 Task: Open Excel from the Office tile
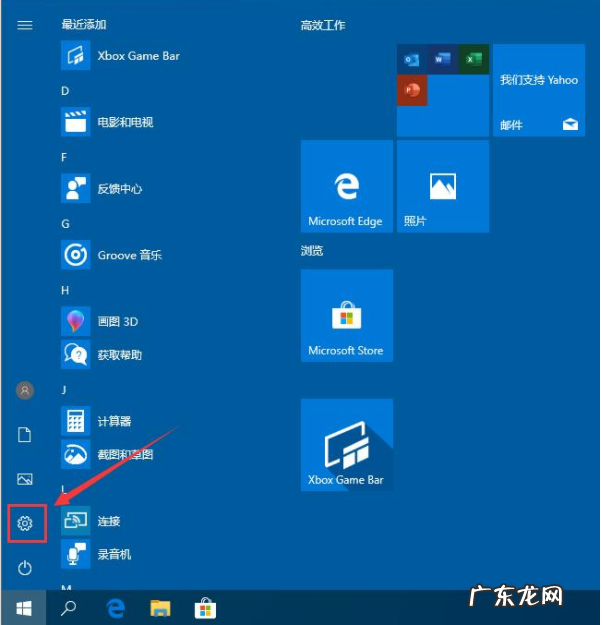click(x=474, y=59)
